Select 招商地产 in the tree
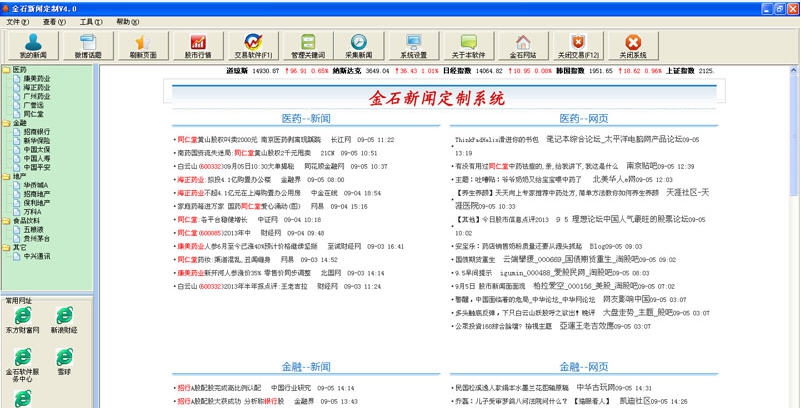801x408 pixels. click(x=37, y=194)
